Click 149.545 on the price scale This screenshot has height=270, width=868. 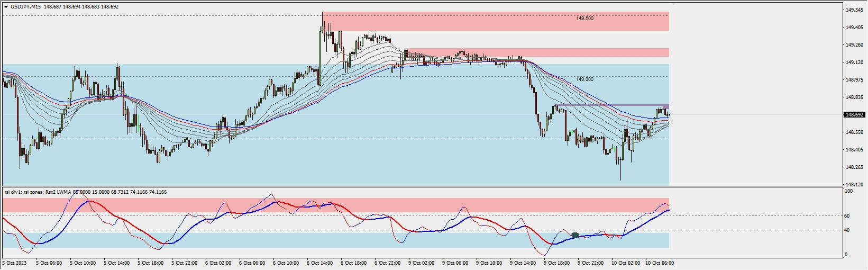(x=854, y=10)
